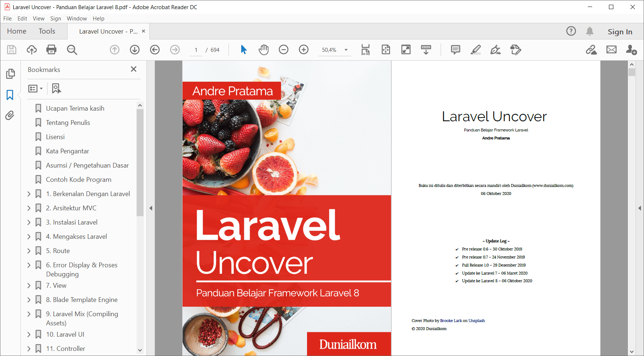Image resolution: width=644 pixels, height=356 pixels.
Task: Expand bookmark 5. Route
Action: click(29, 251)
